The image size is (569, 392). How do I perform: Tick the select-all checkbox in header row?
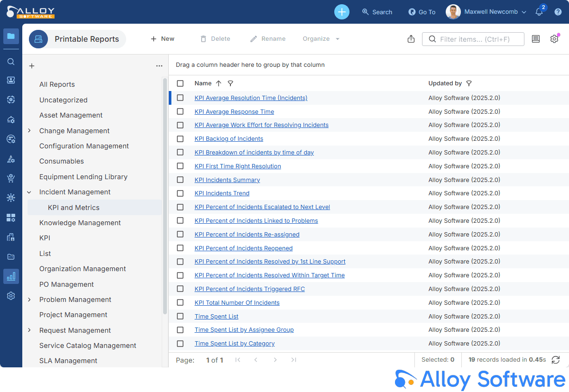click(180, 83)
